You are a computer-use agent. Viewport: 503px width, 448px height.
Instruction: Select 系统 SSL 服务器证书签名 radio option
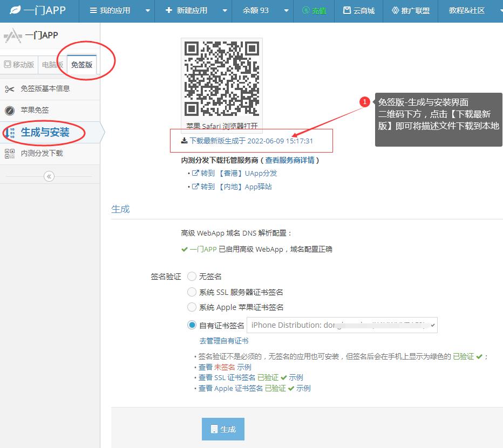click(x=192, y=292)
